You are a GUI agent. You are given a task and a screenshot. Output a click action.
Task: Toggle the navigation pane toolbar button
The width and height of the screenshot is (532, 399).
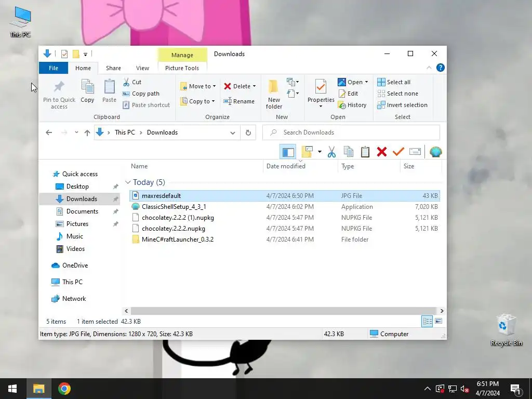(x=288, y=152)
